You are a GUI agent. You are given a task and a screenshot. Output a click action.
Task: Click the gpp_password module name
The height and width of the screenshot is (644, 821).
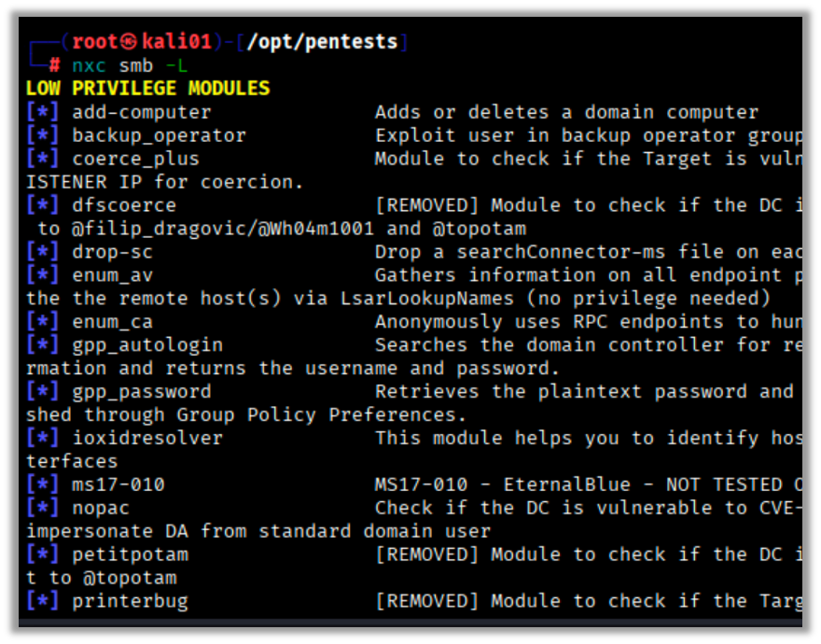pos(142,392)
